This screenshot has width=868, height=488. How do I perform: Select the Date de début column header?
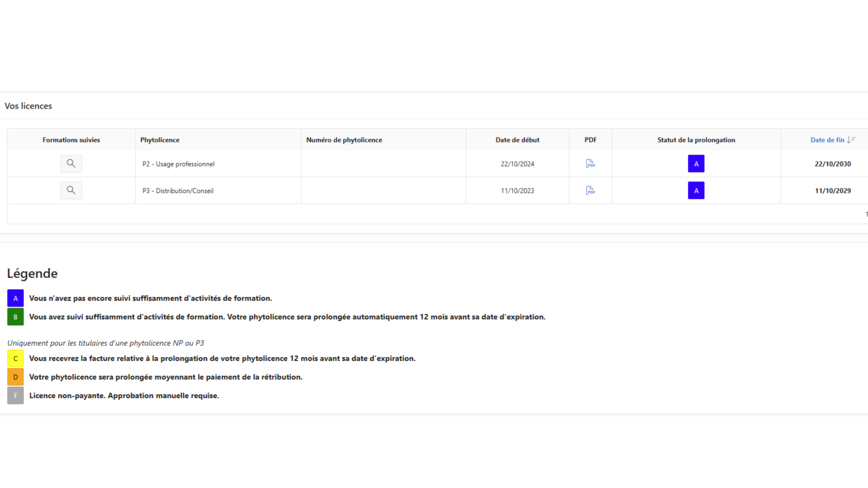point(517,140)
